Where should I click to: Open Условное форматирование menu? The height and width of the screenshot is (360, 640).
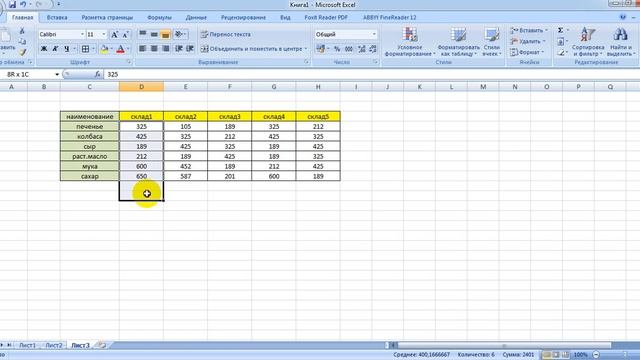click(x=409, y=42)
